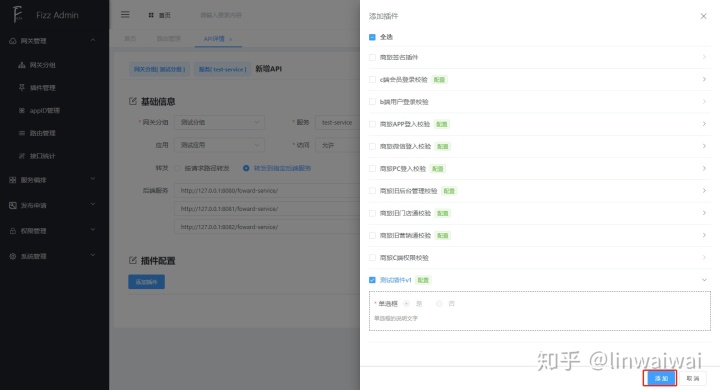Open the 应用 dropdown showing 测试应用

[x=219, y=145]
